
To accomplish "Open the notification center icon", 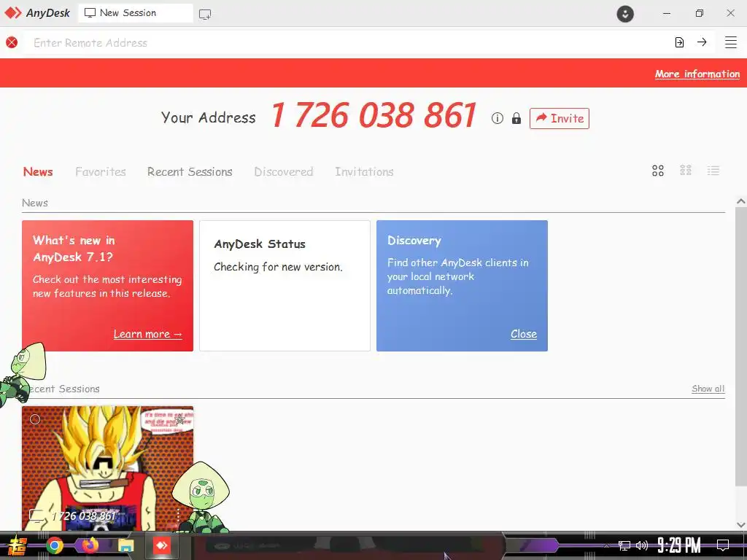I will [x=723, y=545].
